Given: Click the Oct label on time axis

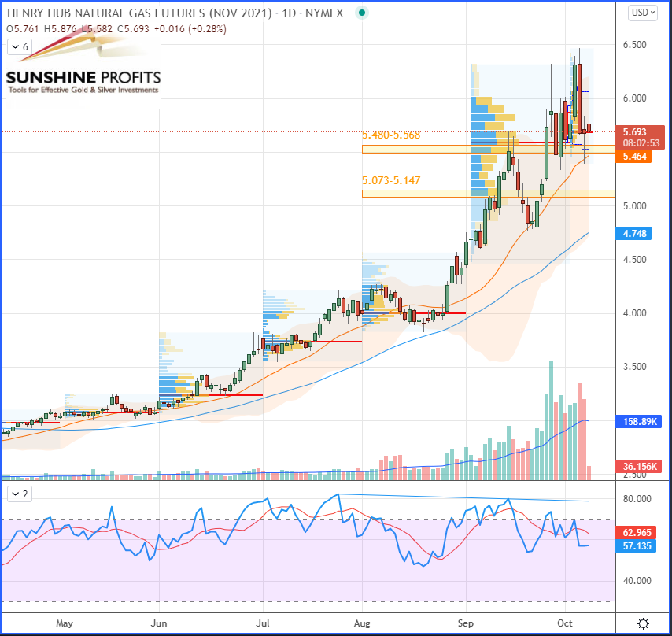Looking at the screenshot, I should pyautogui.click(x=565, y=623).
